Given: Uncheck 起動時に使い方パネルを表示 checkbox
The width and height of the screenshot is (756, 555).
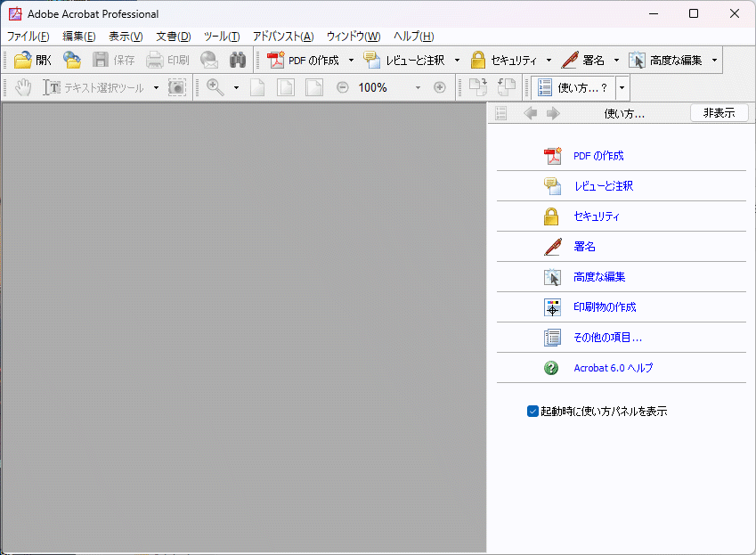Looking at the screenshot, I should tap(532, 412).
